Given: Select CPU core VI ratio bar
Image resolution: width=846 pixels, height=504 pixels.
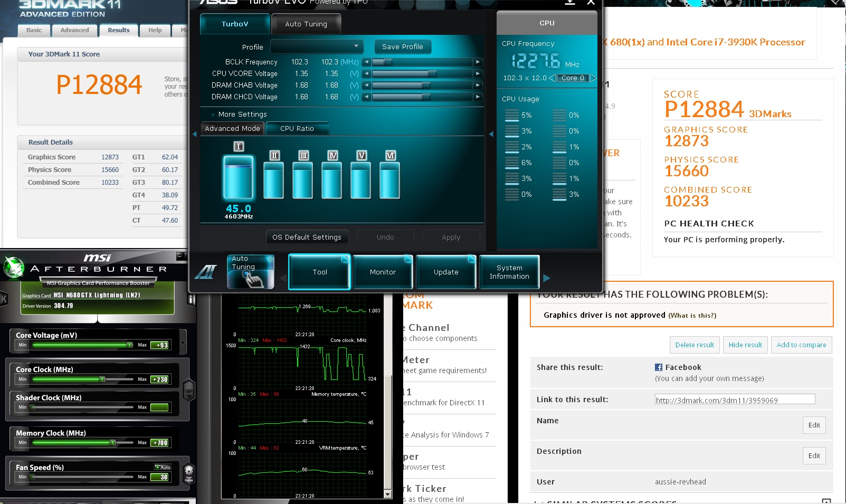Looking at the screenshot, I should click(x=389, y=180).
